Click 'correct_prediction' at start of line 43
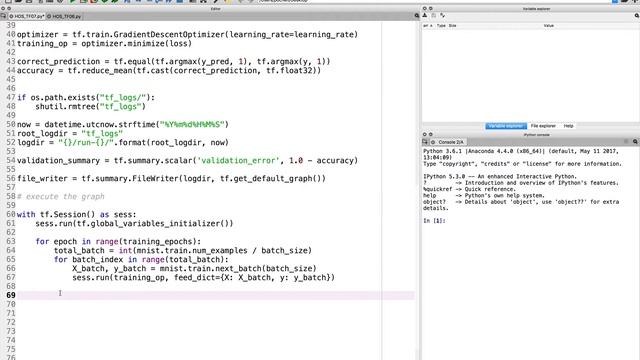 [x=58, y=62]
